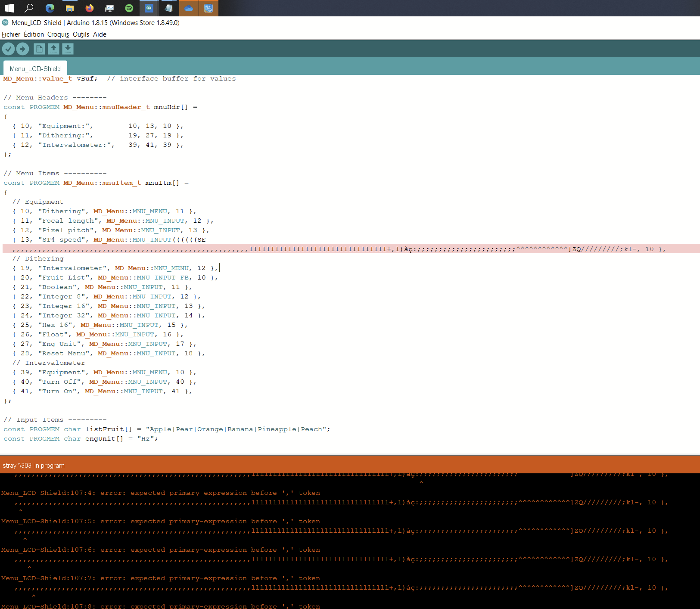This screenshot has width=700, height=609.
Task: Click the 107:4 error message in console
Action: click(161, 493)
